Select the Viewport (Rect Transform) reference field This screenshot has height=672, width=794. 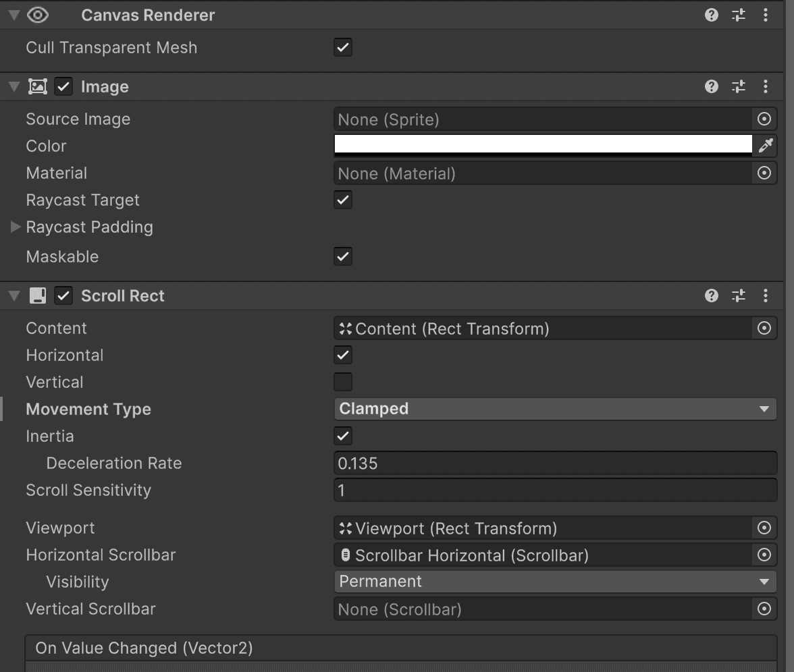[x=543, y=528]
